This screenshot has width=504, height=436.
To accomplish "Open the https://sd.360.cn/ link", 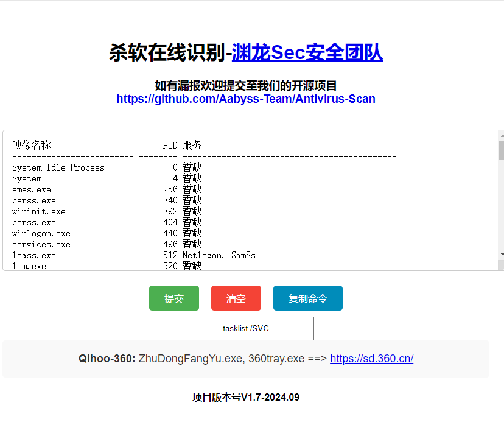I will [371, 359].
